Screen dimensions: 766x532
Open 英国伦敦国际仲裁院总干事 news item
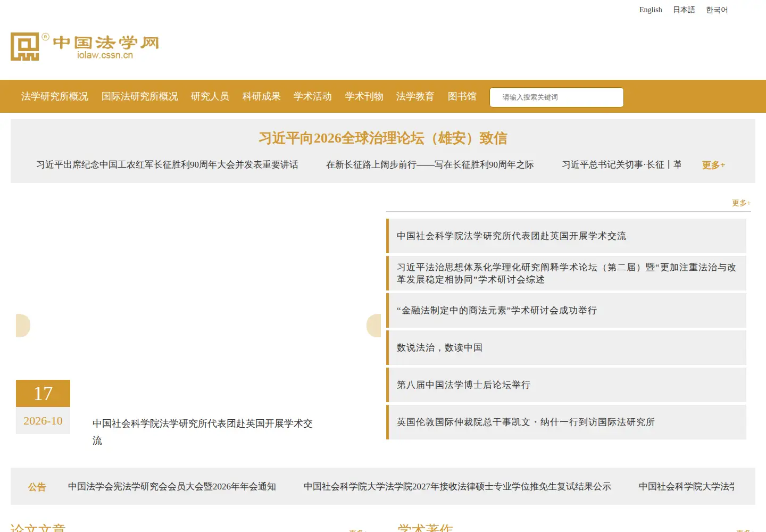[566, 422]
